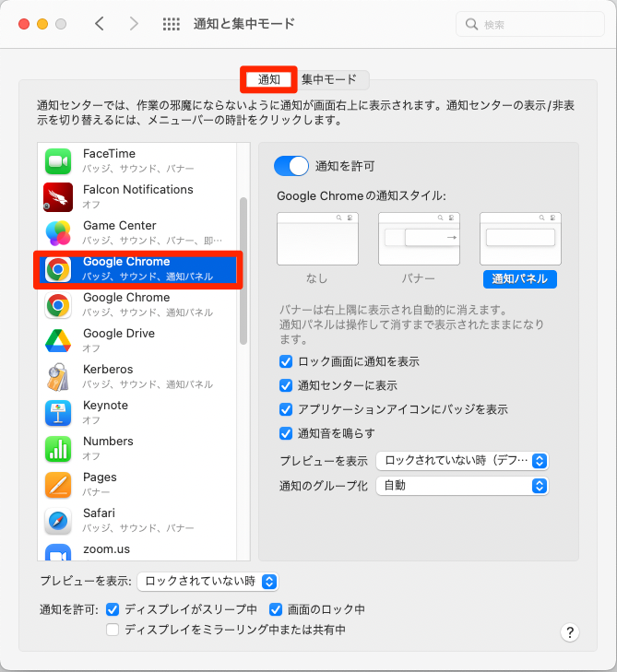Toggle the 通知を許可 switch off

pos(291,166)
